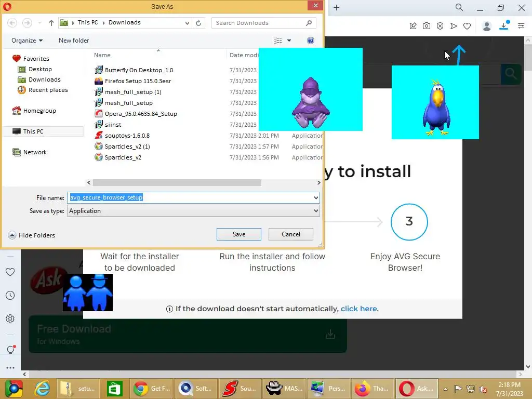Screen dimensions: 532x399
Task: Select This PC in address breadcrumb
Action: (87, 22)
